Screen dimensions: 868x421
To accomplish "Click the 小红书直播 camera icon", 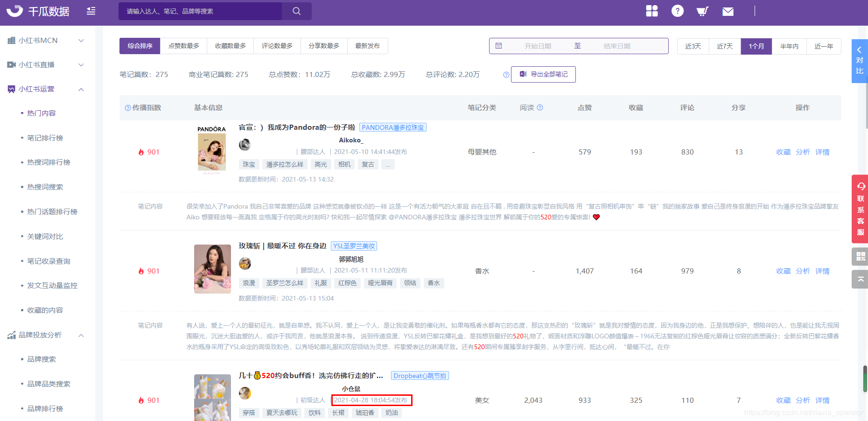I will point(11,65).
